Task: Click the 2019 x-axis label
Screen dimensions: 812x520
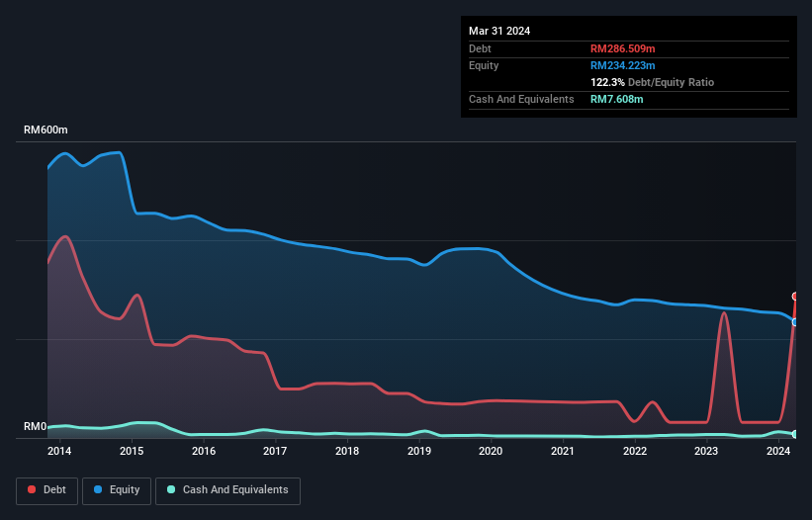Action: tap(419, 451)
